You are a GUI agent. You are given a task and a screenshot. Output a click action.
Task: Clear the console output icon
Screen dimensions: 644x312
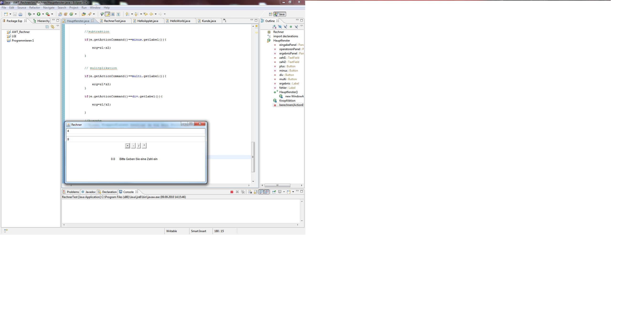(x=250, y=192)
